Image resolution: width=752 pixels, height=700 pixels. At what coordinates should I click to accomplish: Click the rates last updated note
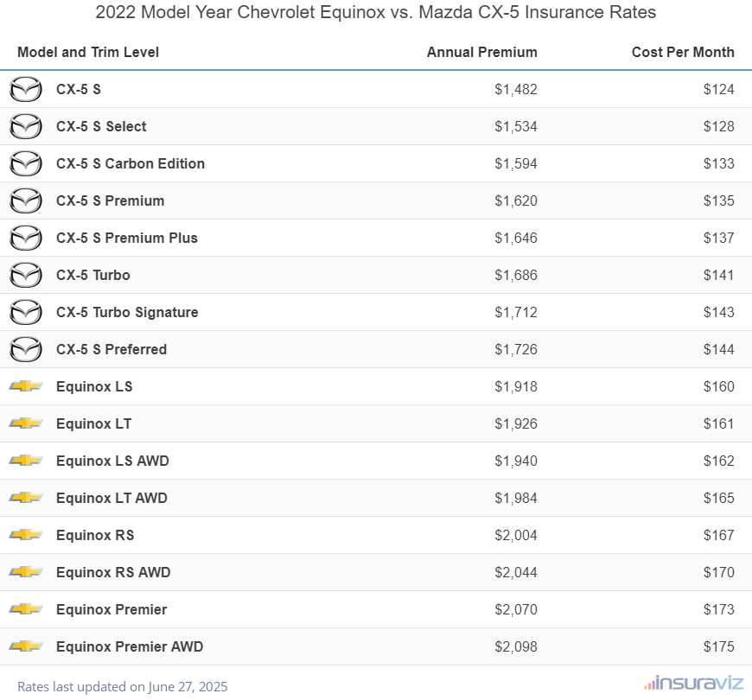[122, 686]
